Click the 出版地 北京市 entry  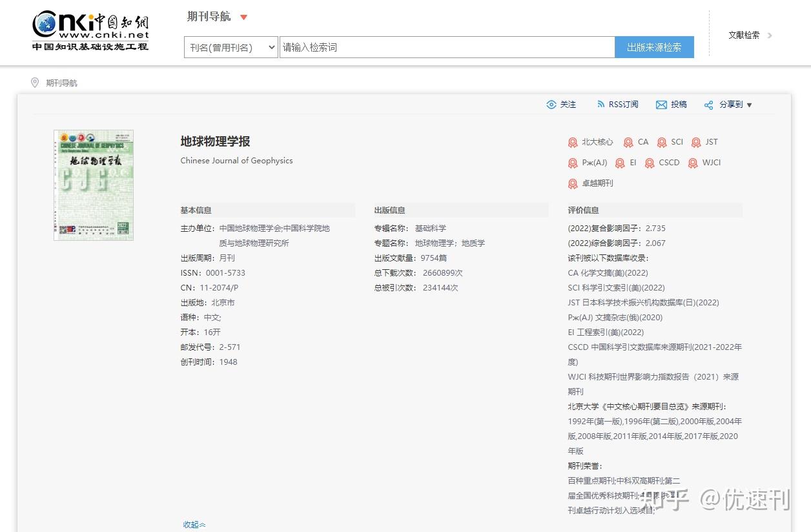(x=207, y=303)
